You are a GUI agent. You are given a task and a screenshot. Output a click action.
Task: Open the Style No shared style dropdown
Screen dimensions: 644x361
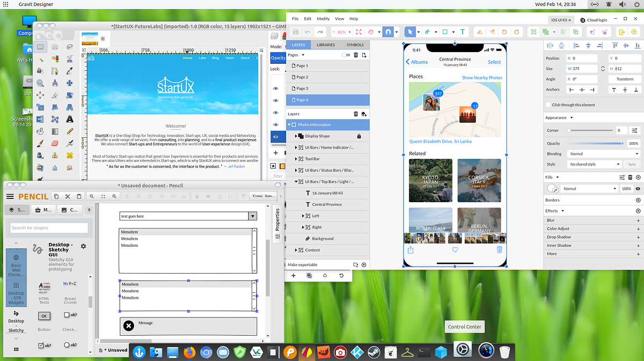pos(595,164)
